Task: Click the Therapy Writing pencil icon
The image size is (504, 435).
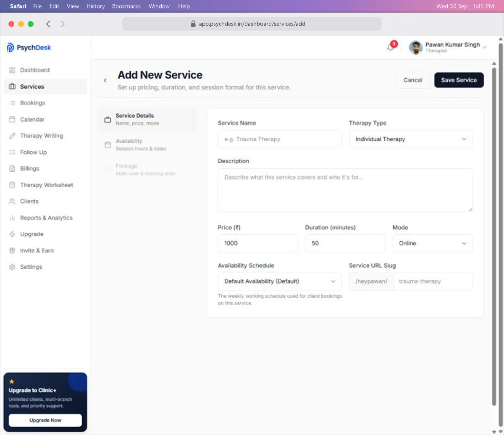Action: (12, 136)
